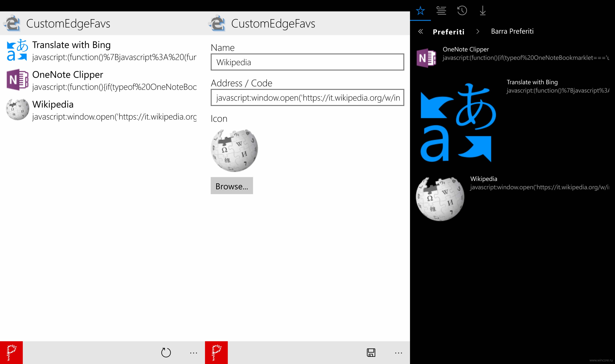Click the red logo in editor app bar
Screen dimensions: 615x364
[x=216, y=352]
